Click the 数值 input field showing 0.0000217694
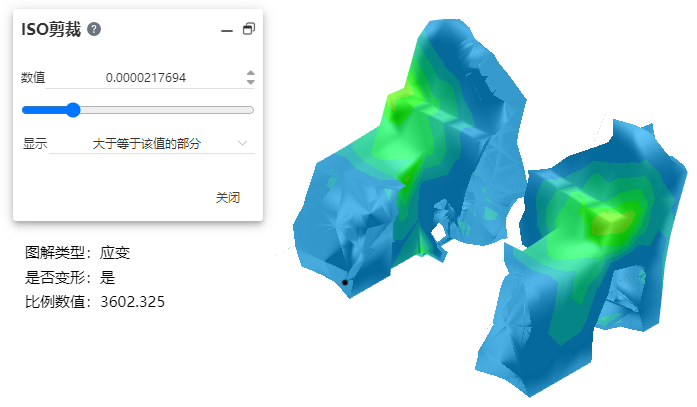The height and width of the screenshot is (407, 697). 146,77
